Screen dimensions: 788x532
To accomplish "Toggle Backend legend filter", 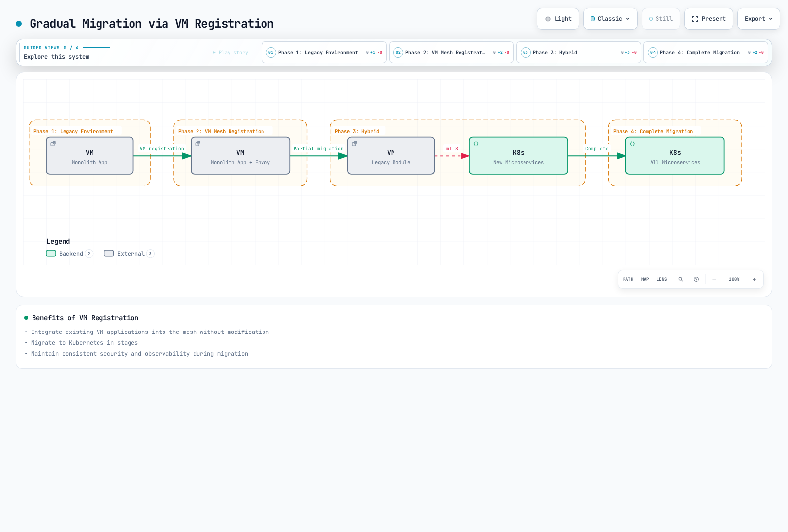I will point(69,254).
